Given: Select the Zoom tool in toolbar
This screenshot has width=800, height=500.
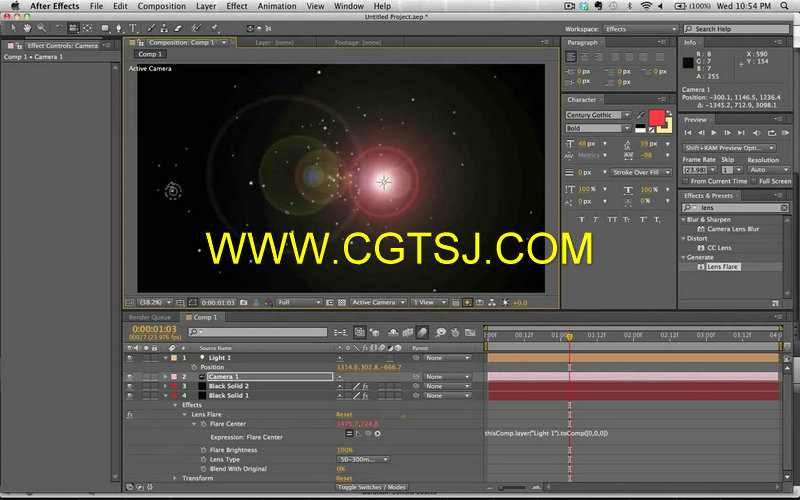Looking at the screenshot, I should pyautogui.click(x=41, y=29).
